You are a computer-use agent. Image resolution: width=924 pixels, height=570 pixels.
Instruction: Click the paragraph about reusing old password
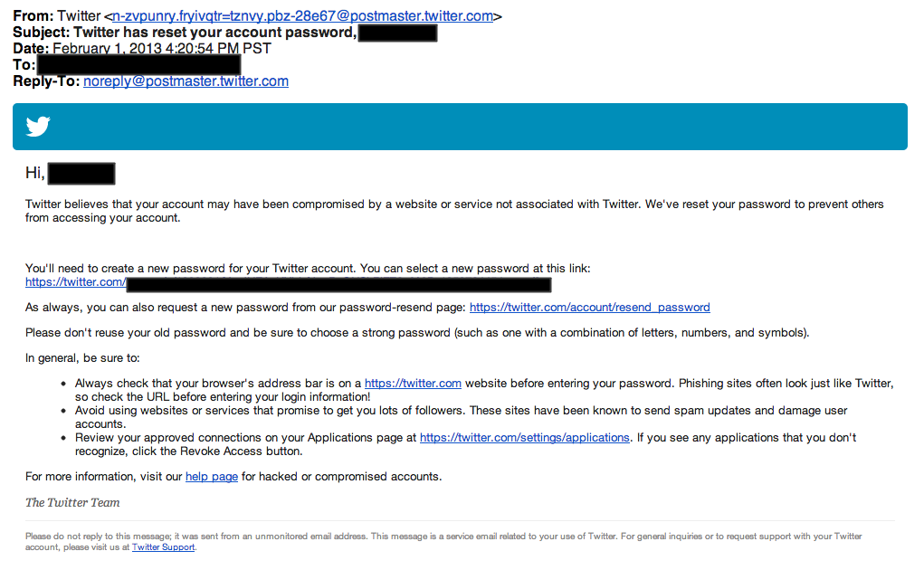click(416, 332)
